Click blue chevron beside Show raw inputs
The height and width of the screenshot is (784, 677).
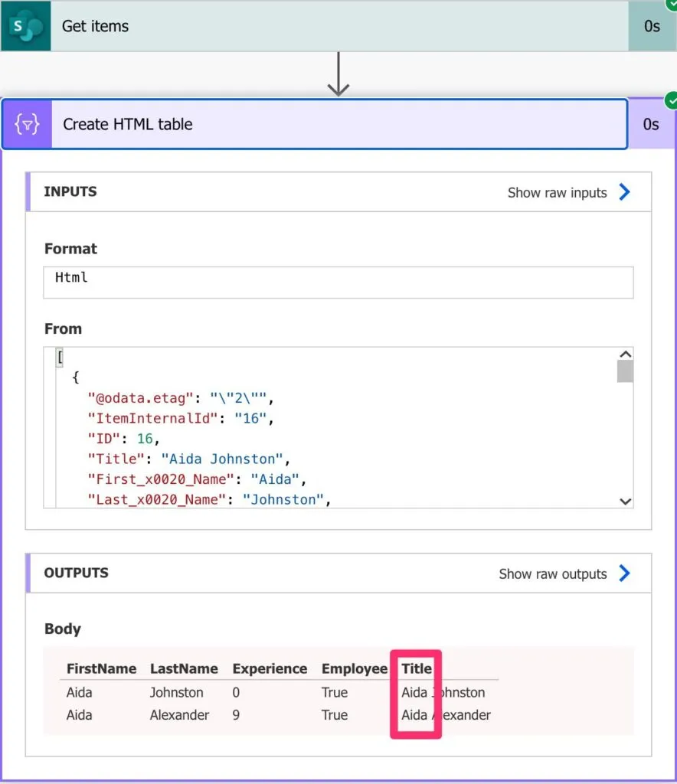click(624, 192)
